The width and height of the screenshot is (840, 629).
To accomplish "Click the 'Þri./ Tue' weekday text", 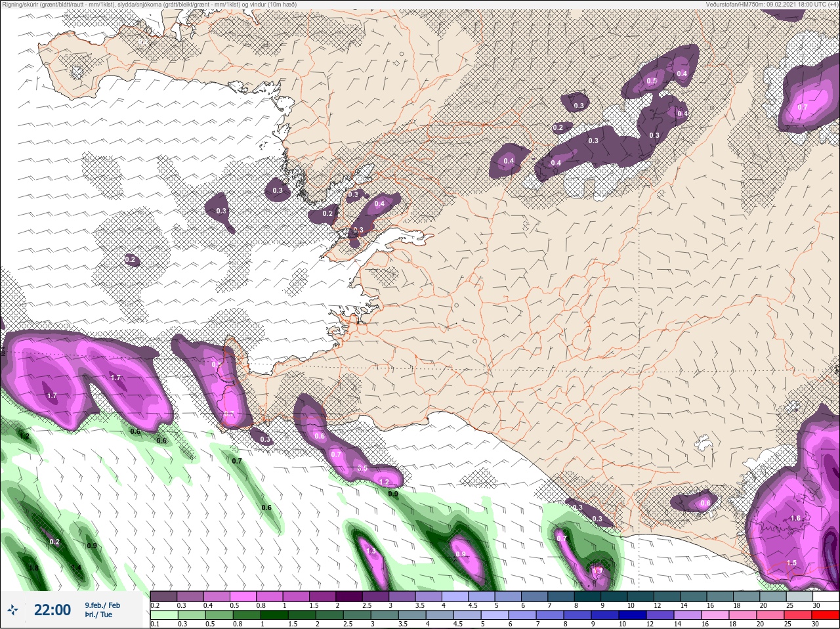I will (98, 615).
